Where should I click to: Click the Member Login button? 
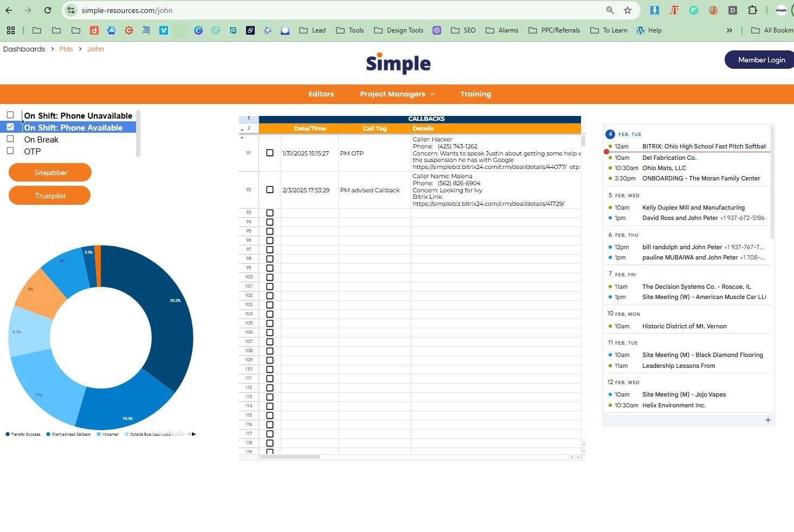point(760,60)
